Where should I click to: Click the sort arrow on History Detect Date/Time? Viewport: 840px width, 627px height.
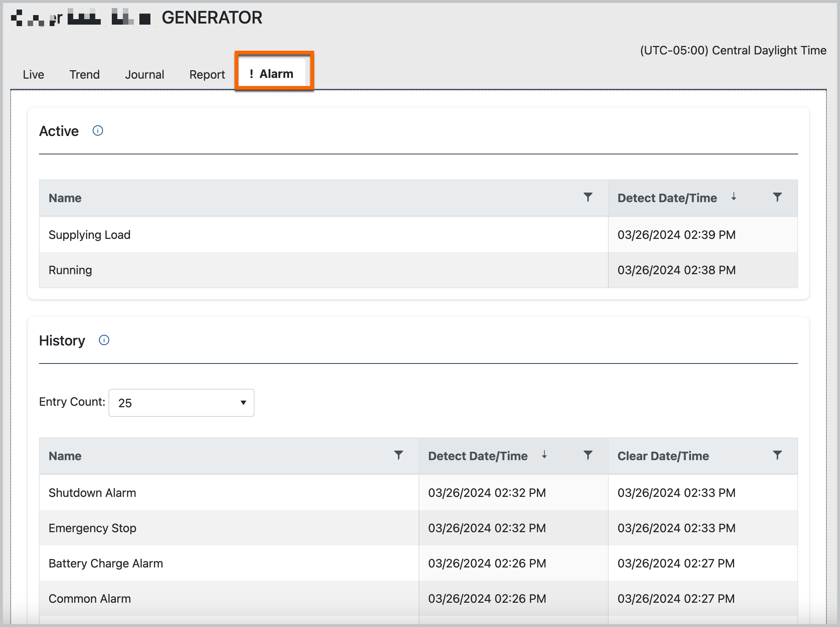click(544, 455)
